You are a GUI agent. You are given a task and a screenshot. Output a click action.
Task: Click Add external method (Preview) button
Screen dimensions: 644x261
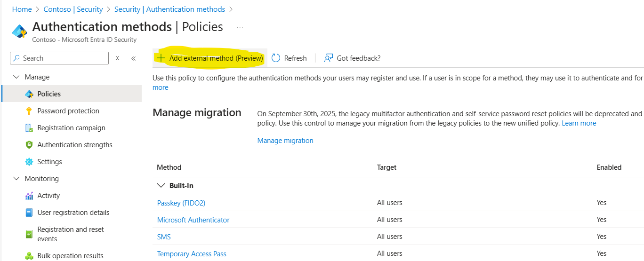click(210, 58)
